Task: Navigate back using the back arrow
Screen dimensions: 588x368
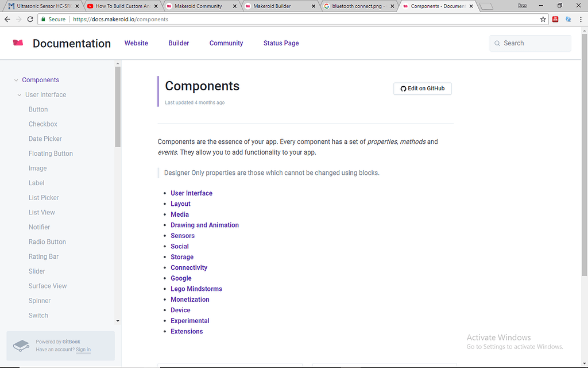Action: pyautogui.click(x=7, y=19)
